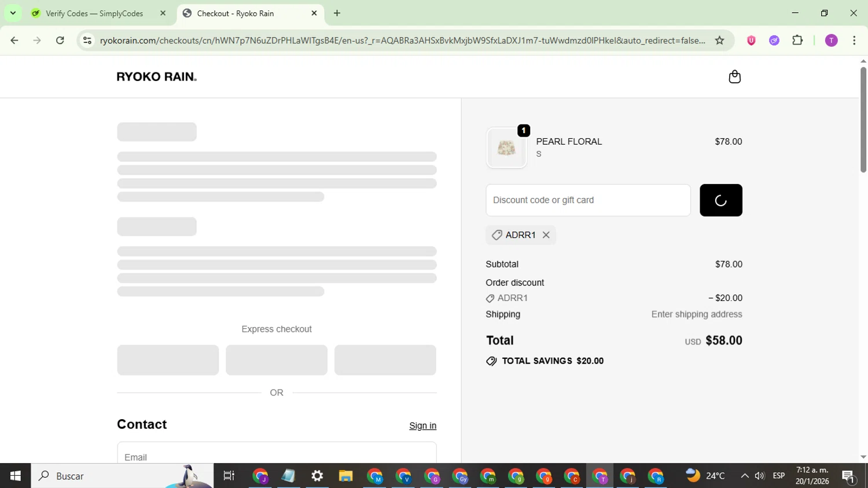Screen dimensions: 868x488
Task: Open File Explorer from the taskbar
Action: 345,476
